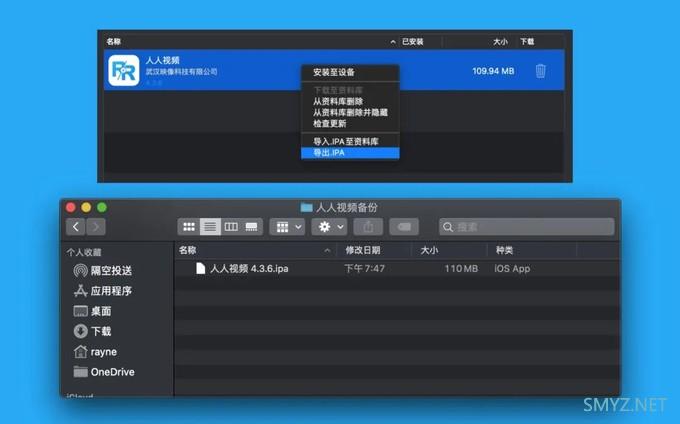The height and width of the screenshot is (424, 680).
Task: Click the 已安装 column header
Action: [x=412, y=42]
